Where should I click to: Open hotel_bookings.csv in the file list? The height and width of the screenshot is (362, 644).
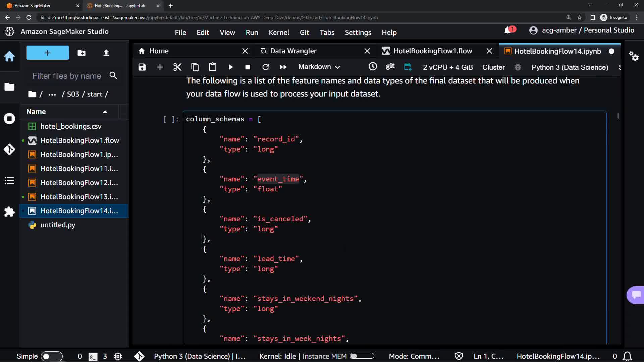point(71,126)
